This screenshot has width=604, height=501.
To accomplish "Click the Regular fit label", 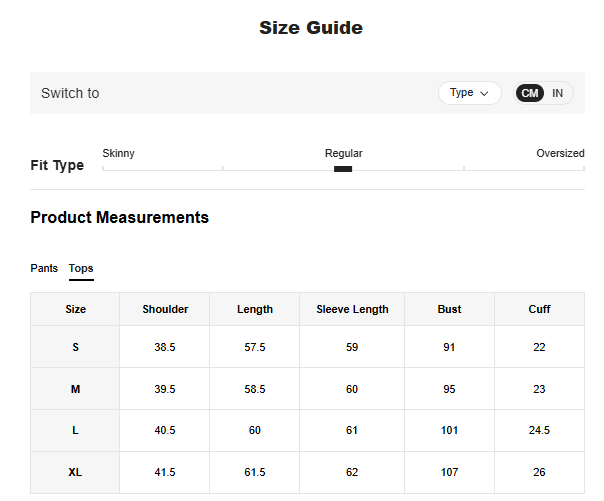I will tap(343, 153).
